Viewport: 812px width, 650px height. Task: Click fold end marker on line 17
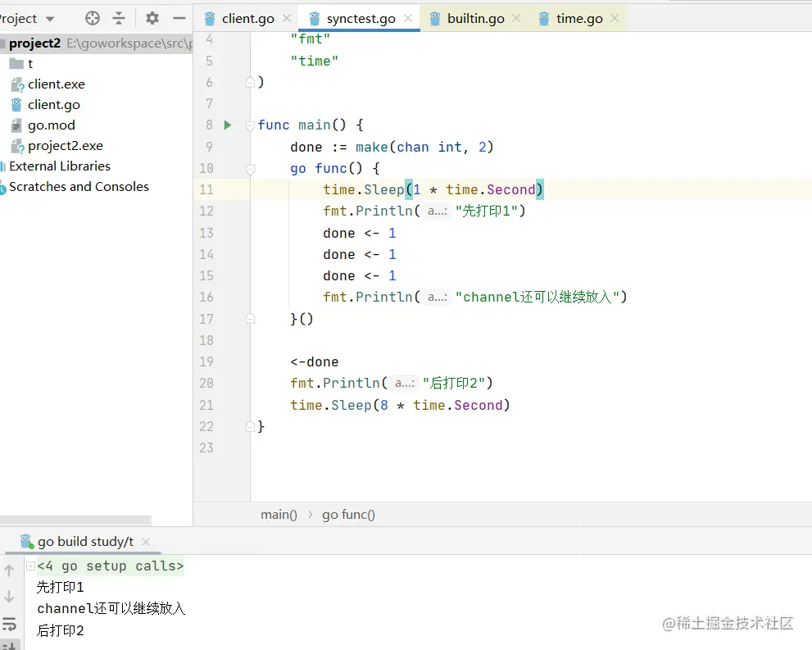pos(250,319)
